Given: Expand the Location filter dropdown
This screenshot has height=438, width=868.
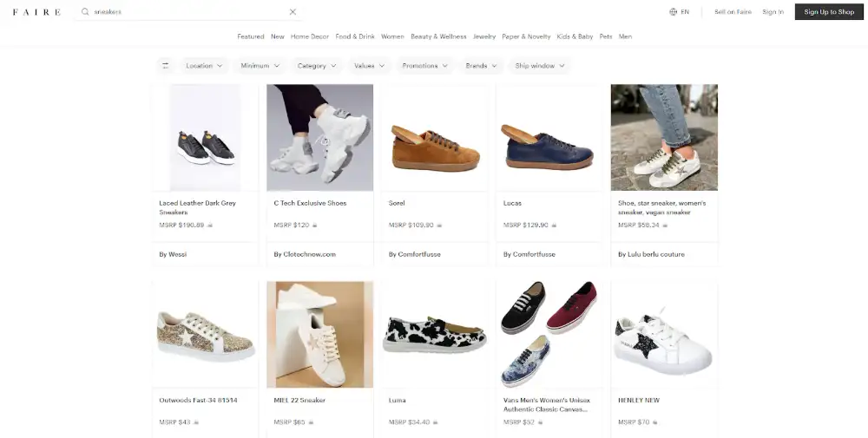Looking at the screenshot, I should [204, 66].
